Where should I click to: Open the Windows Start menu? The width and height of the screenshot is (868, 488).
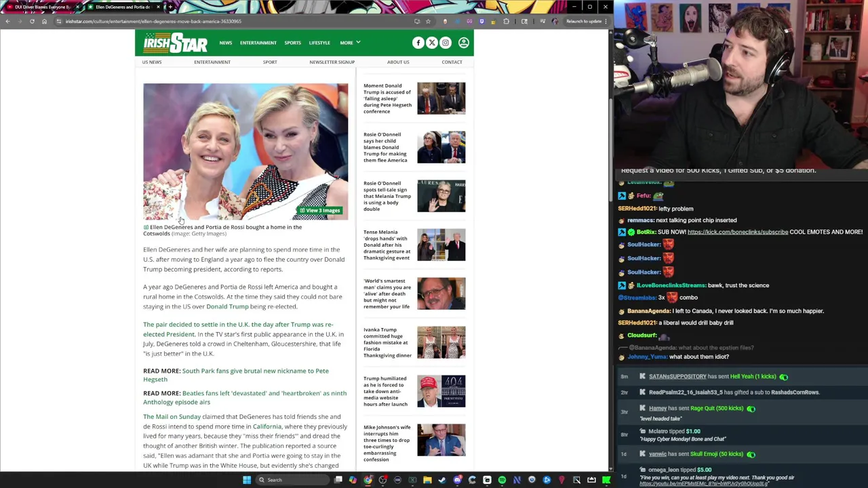[x=247, y=480]
